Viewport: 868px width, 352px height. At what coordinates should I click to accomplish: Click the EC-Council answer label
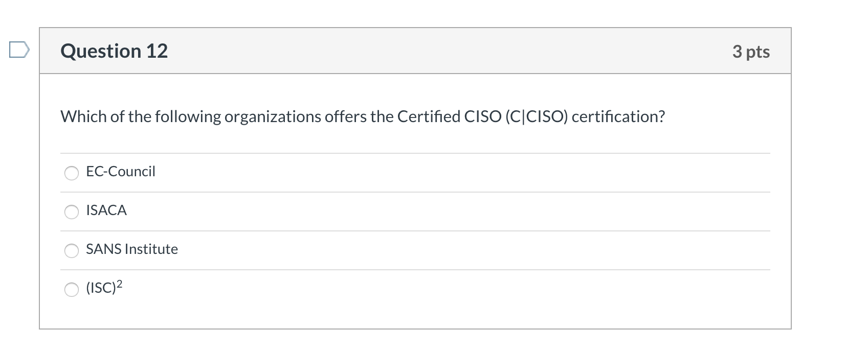pos(121,171)
